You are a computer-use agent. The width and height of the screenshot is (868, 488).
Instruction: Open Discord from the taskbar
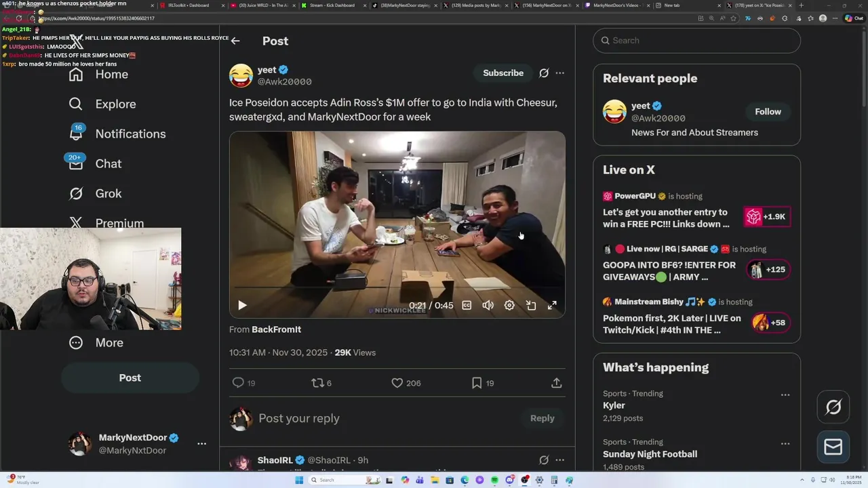click(x=509, y=480)
